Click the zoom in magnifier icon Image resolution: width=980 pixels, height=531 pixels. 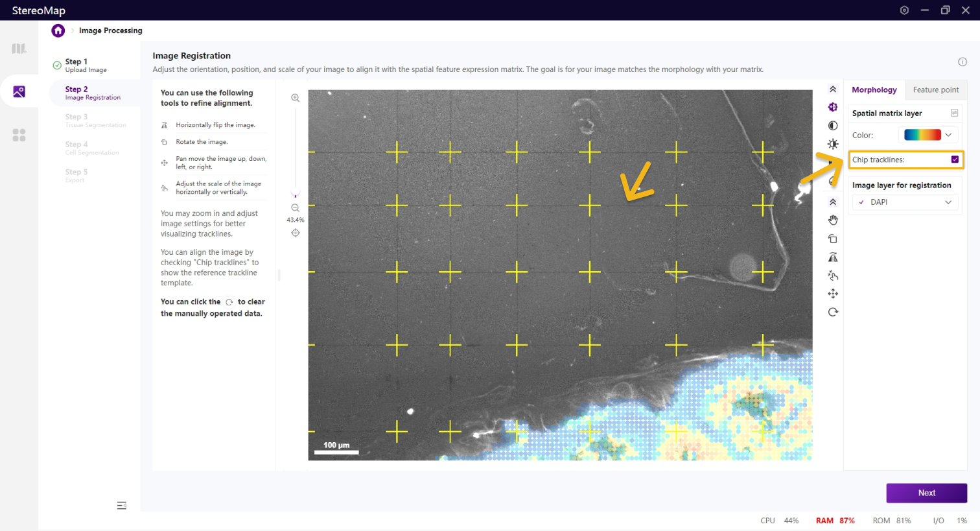coord(296,98)
